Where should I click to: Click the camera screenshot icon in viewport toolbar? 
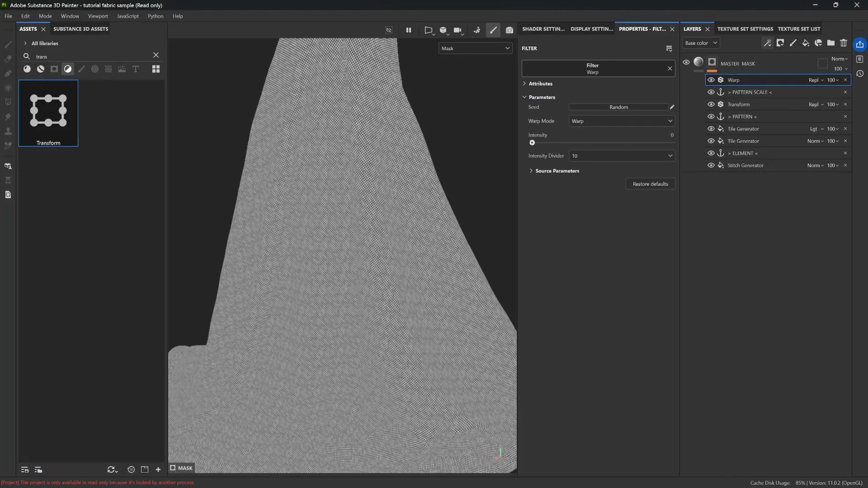(x=509, y=30)
